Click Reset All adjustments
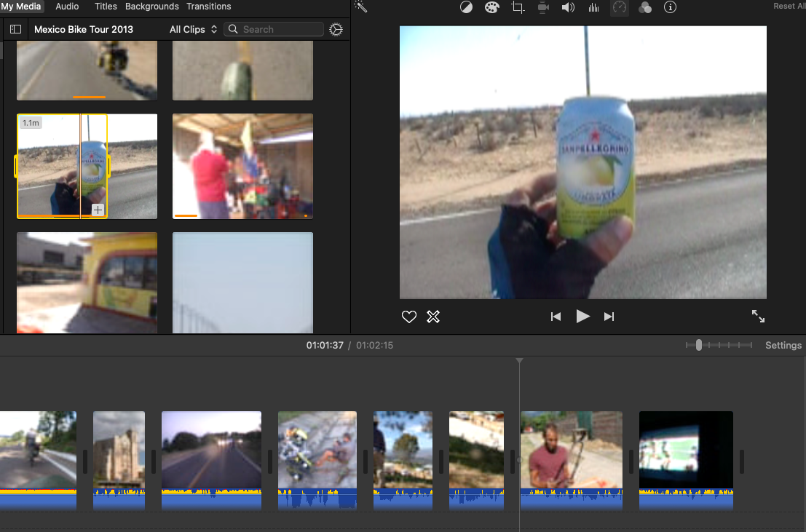The image size is (806, 532). pyautogui.click(x=789, y=6)
